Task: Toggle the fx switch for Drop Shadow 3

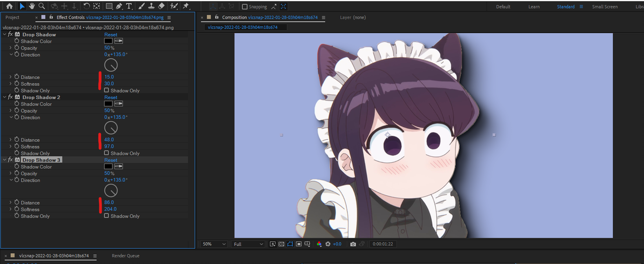Action: click(x=10, y=160)
